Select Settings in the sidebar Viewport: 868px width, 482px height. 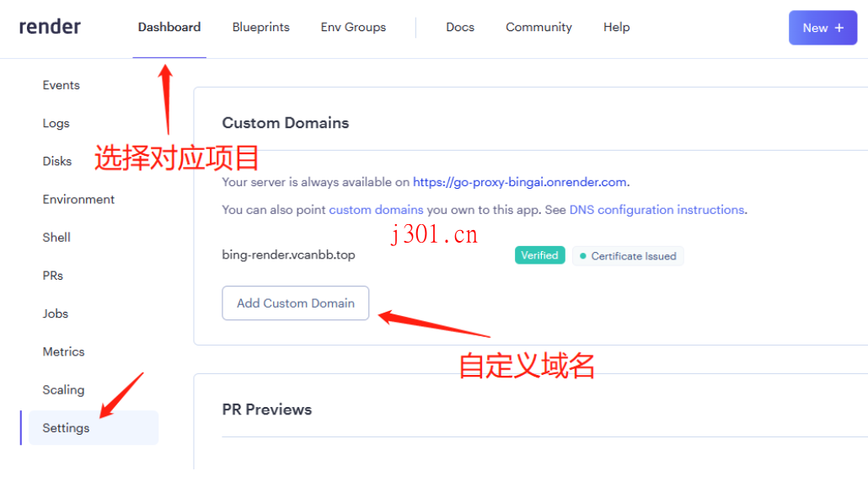click(x=93, y=428)
